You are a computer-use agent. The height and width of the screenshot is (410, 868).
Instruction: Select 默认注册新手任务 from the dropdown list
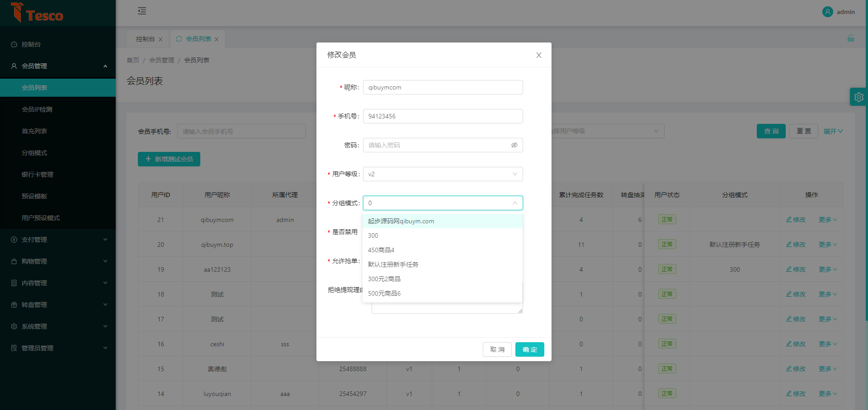pyautogui.click(x=393, y=264)
